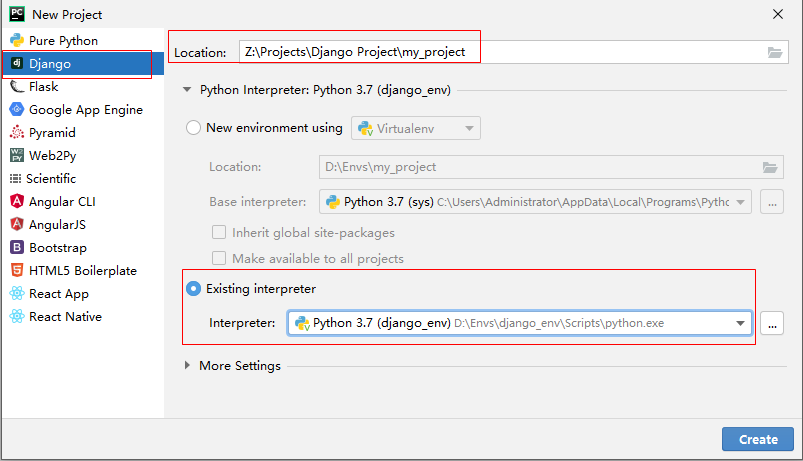803x461 pixels.
Task: Choose Pyramid project type
Action: click(x=82, y=133)
